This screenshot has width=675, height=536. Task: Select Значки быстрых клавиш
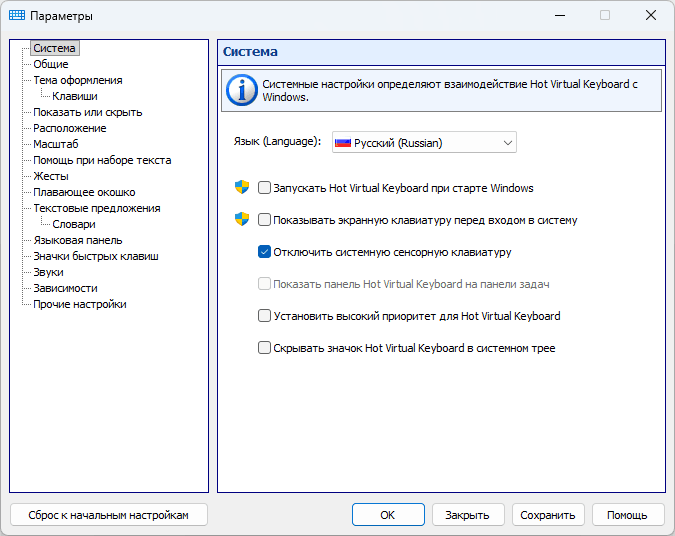pos(96,256)
